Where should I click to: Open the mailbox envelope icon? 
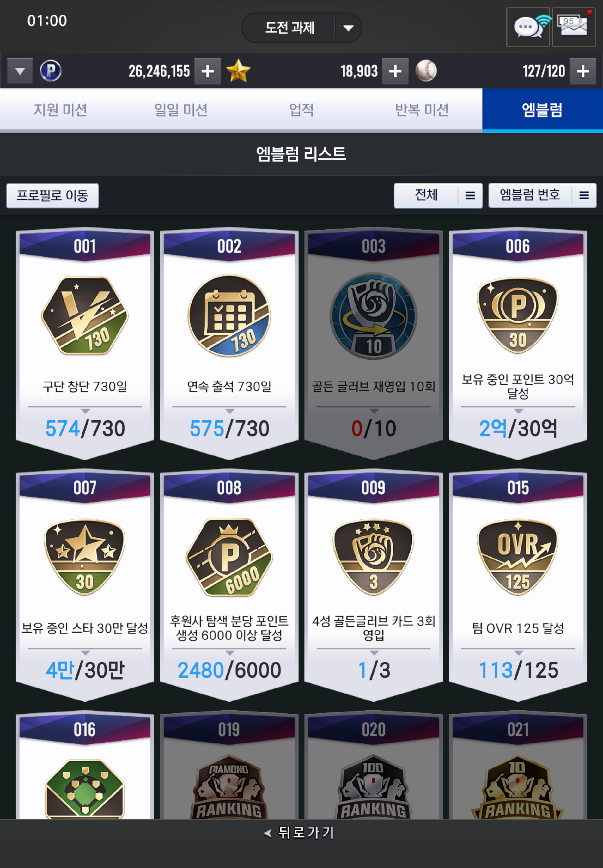574,27
